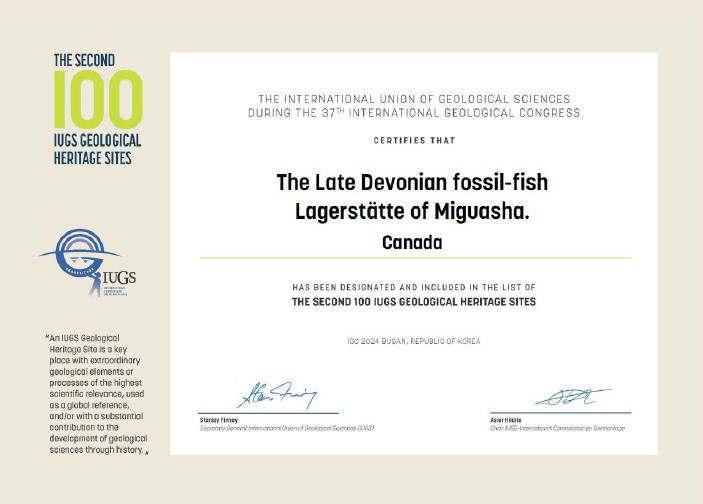Image resolution: width=703 pixels, height=504 pixels.
Task: Click 'IGC 2024 BUSAN, REPUBLIC OF KOREA' text
Action: 414,341
